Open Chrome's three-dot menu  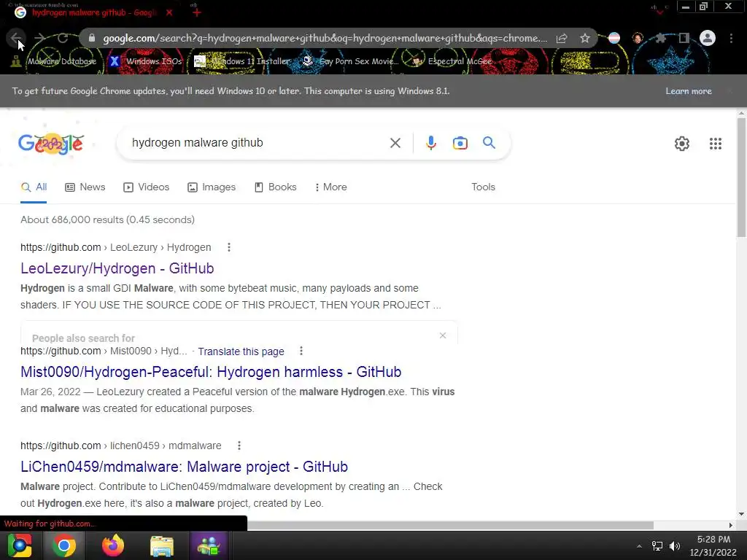pos(731,38)
